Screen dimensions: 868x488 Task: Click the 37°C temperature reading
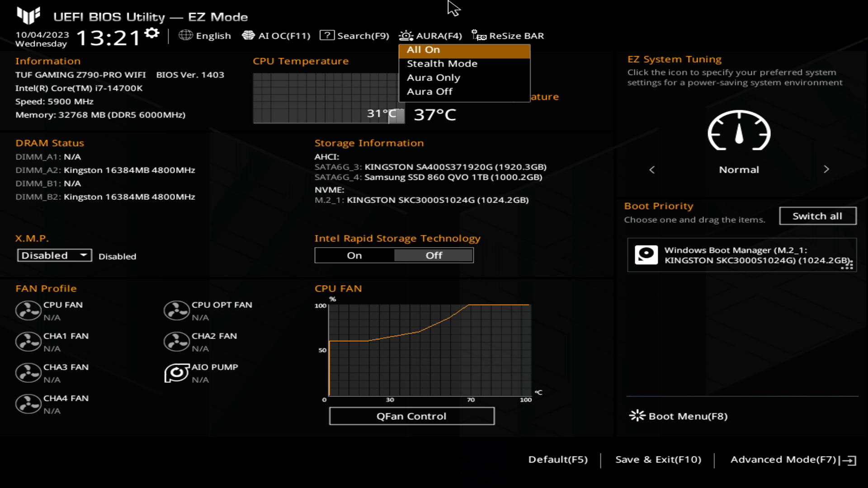pyautogui.click(x=435, y=115)
